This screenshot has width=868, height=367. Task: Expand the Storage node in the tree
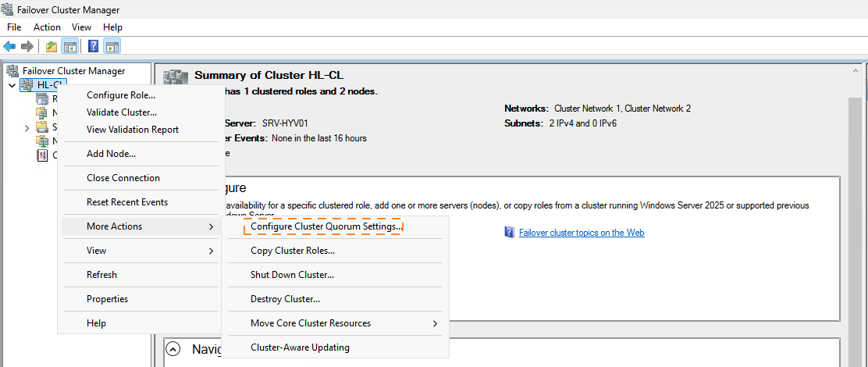click(x=27, y=127)
